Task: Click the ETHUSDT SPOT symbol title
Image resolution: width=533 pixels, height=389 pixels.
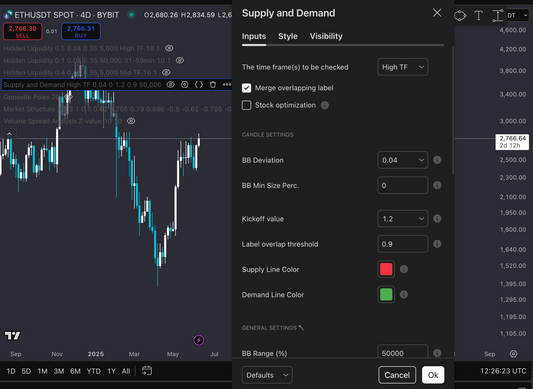Action: coord(67,15)
